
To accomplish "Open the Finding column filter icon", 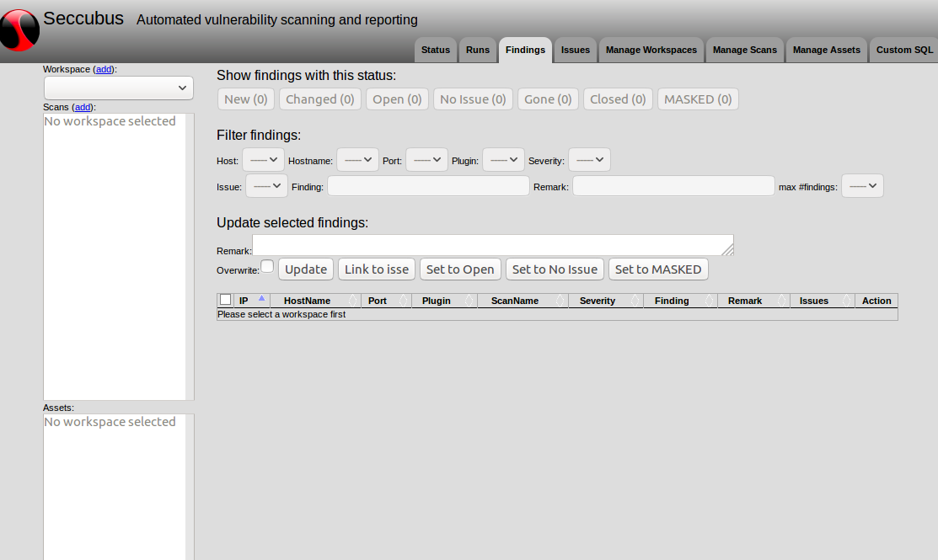I will coord(708,300).
